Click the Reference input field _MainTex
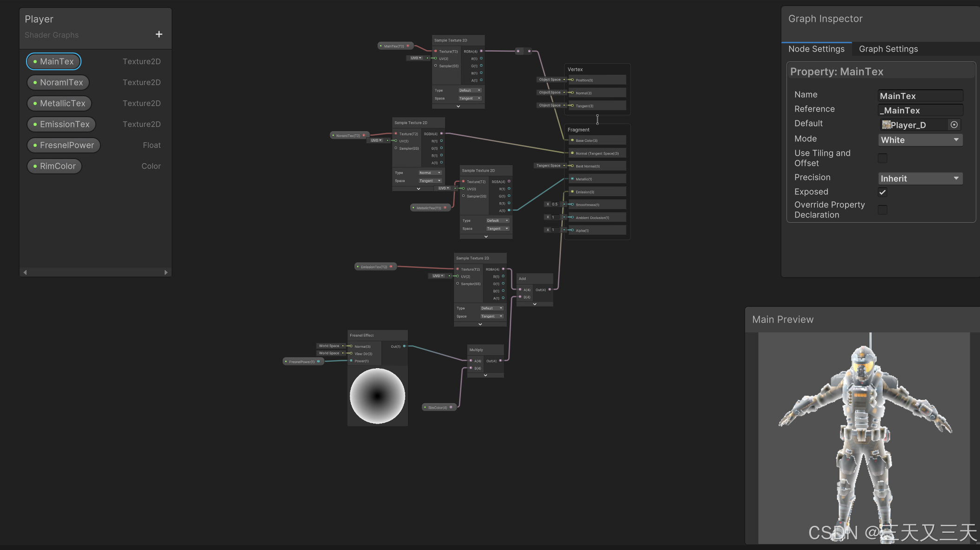This screenshot has width=980, height=550. coord(920,110)
